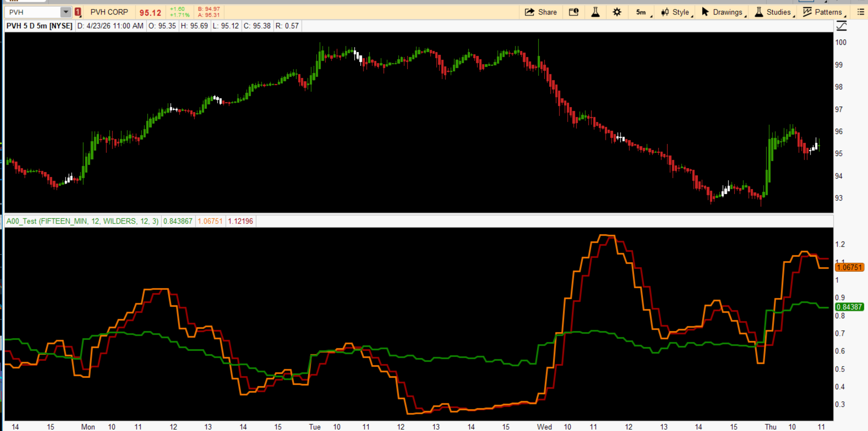The width and height of the screenshot is (868, 431).
Task: Open chart settings gear icon
Action: click(617, 12)
